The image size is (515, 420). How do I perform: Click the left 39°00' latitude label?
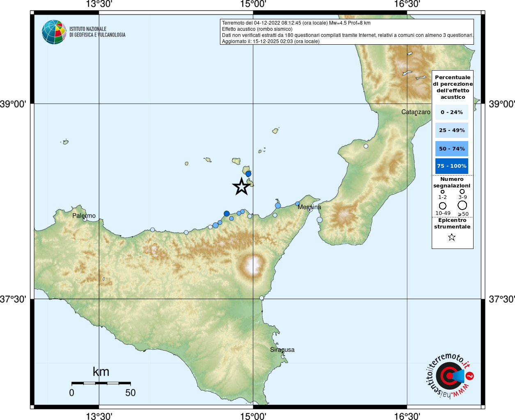[x=13, y=104]
